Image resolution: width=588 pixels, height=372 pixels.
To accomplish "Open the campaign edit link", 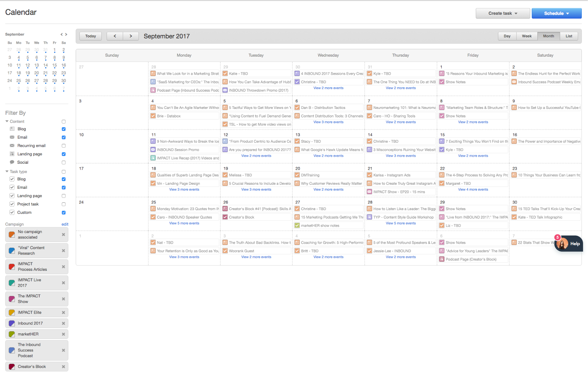I will (x=65, y=224).
